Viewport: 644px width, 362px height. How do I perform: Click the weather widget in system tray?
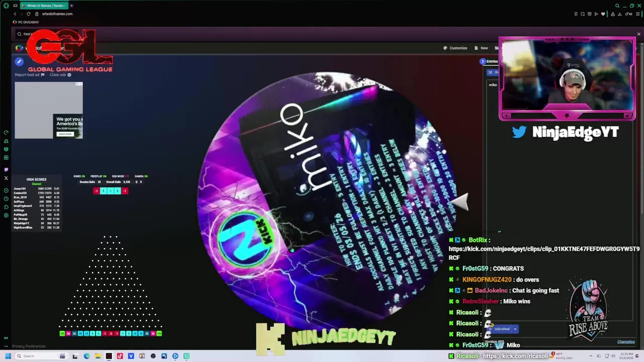pos(561,356)
